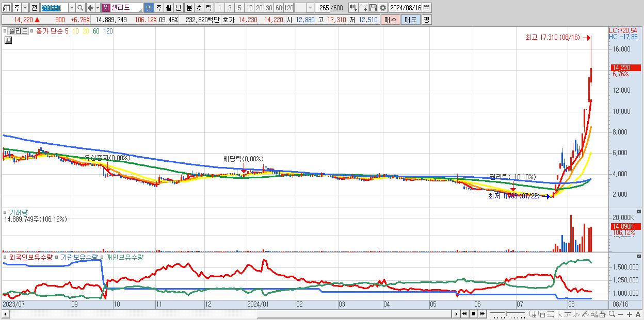Viewport: 644px width, 320px height.
Task: Click the scrollbar left arrow at bottom
Action: click(x=6, y=313)
